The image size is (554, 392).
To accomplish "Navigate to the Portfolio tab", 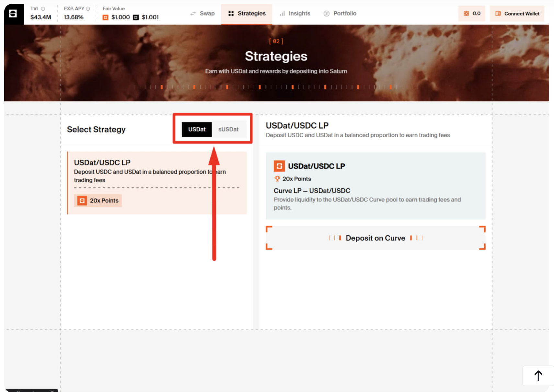I will [x=340, y=14].
